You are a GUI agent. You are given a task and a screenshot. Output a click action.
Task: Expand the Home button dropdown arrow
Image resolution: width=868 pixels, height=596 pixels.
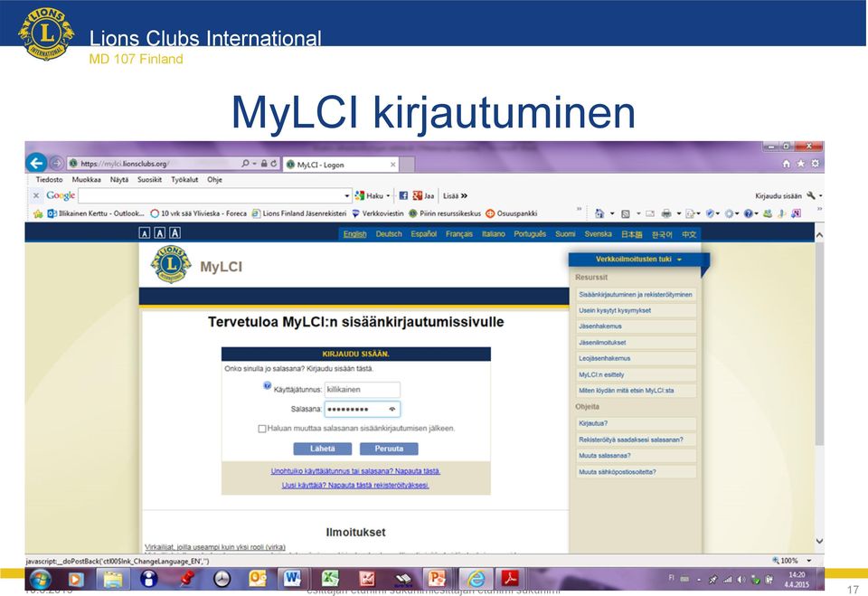[612, 213]
